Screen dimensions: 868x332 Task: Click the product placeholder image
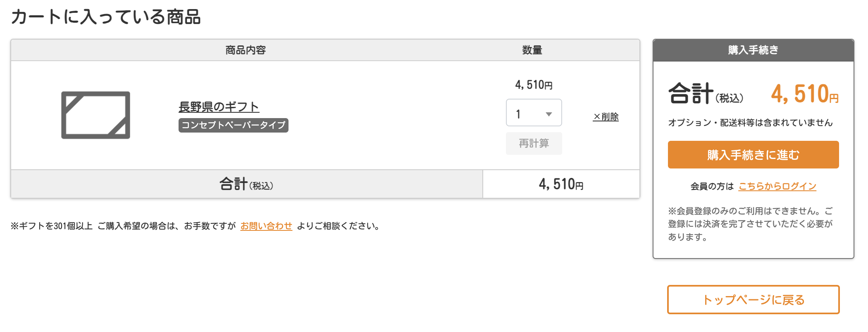coord(95,115)
